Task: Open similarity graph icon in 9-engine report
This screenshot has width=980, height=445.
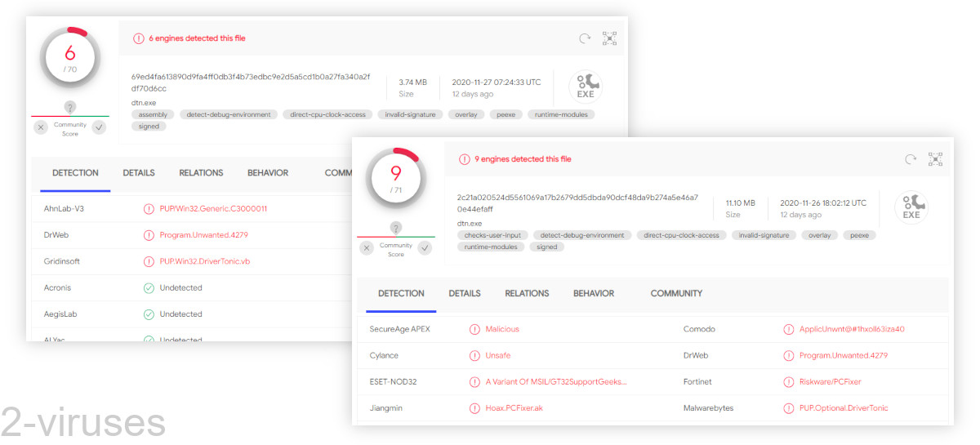Action: pos(935,159)
